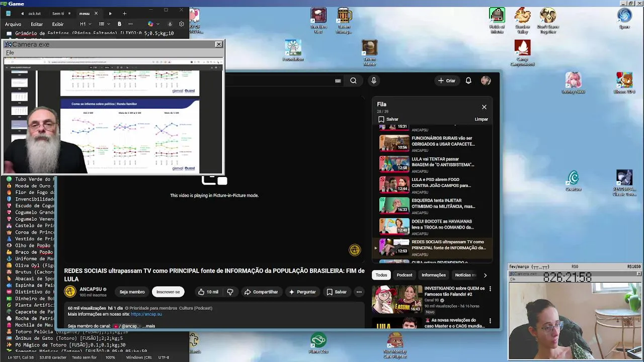Open Infinity Nikki desktop shortcut

click(573, 83)
